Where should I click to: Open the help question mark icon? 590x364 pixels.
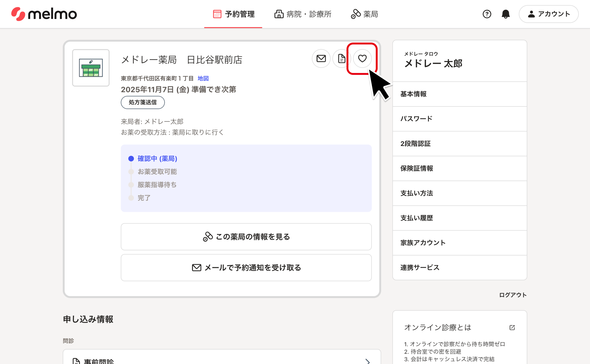click(487, 14)
